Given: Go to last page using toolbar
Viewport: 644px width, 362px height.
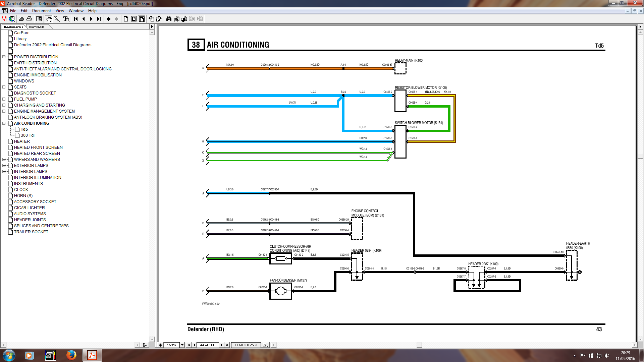Looking at the screenshot, I should point(99,19).
